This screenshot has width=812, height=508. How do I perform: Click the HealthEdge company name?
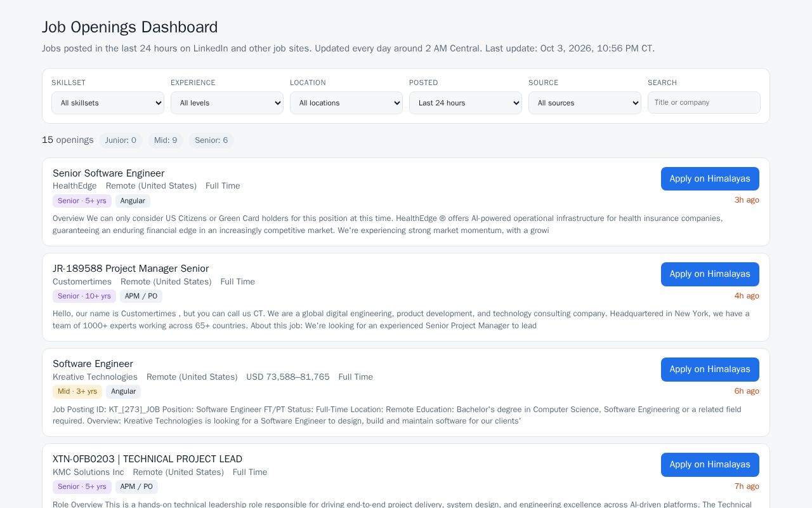[75, 186]
